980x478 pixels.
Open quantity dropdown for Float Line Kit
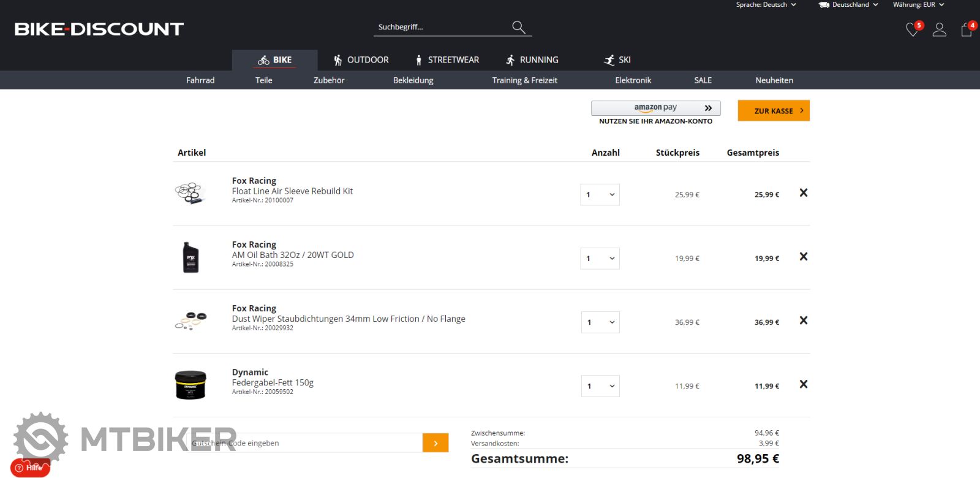[x=600, y=195]
